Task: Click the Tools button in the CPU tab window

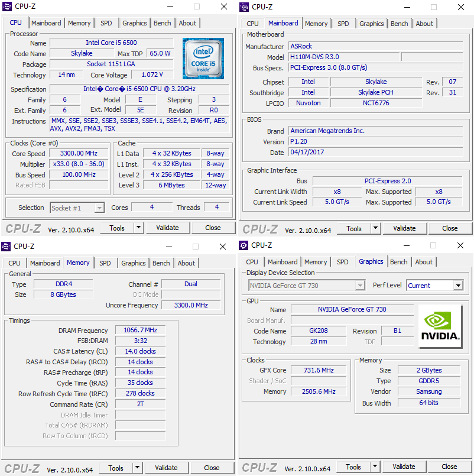Action: [x=117, y=228]
